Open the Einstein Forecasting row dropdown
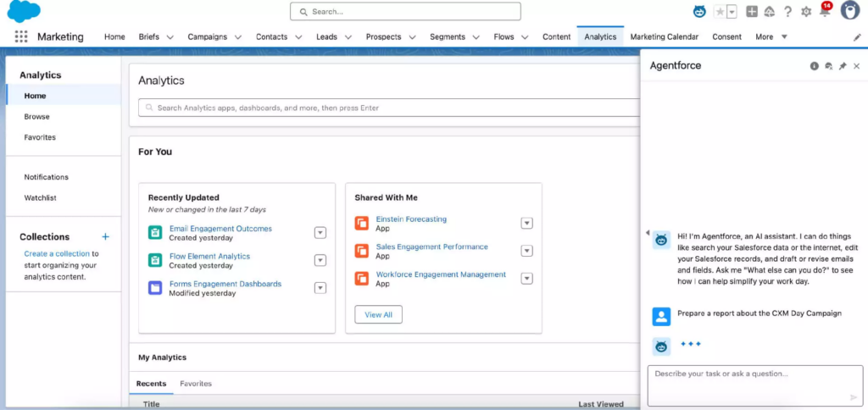The width and height of the screenshot is (868, 410). coord(527,223)
